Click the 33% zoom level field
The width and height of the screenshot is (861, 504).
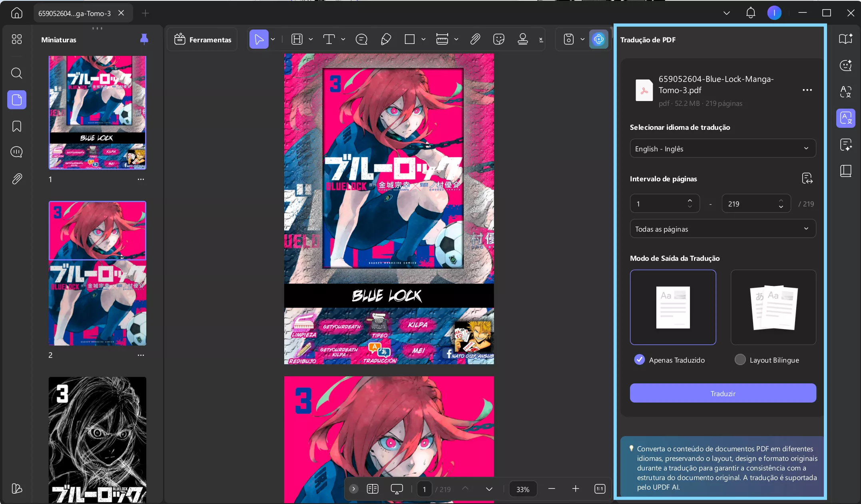pos(522,489)
